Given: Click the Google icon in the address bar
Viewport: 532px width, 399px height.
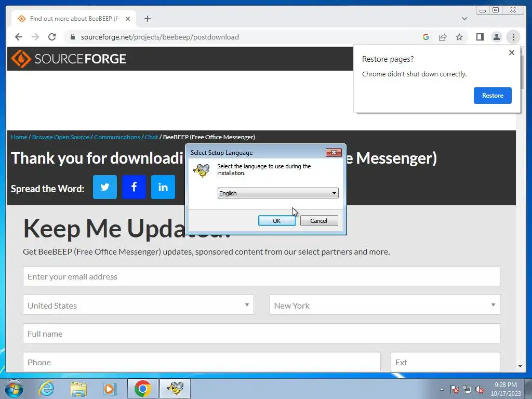Looking at the screenshot, I should coord(426,37).
